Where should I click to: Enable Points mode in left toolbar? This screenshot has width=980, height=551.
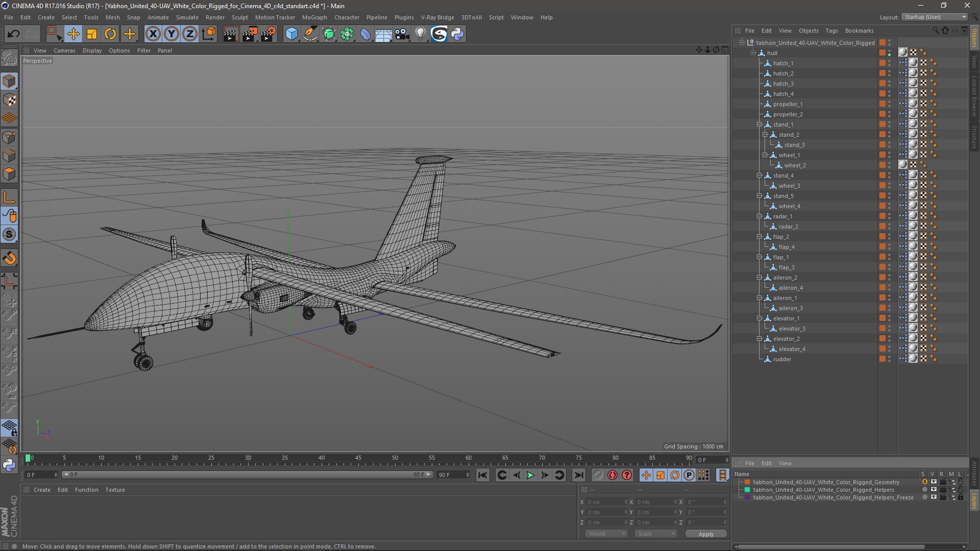click(x=9, y=137)
